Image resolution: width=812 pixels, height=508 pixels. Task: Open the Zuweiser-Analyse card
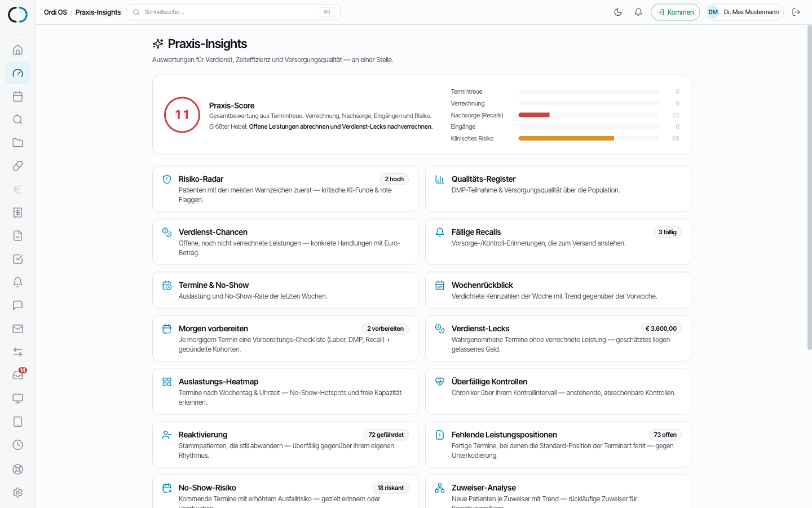point(558,492)
